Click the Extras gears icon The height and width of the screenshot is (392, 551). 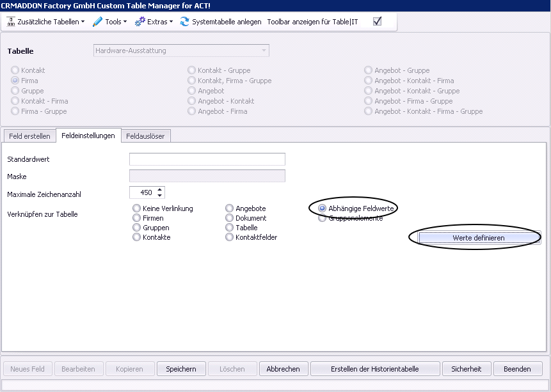pyautogui.click(x=140, y=22)
